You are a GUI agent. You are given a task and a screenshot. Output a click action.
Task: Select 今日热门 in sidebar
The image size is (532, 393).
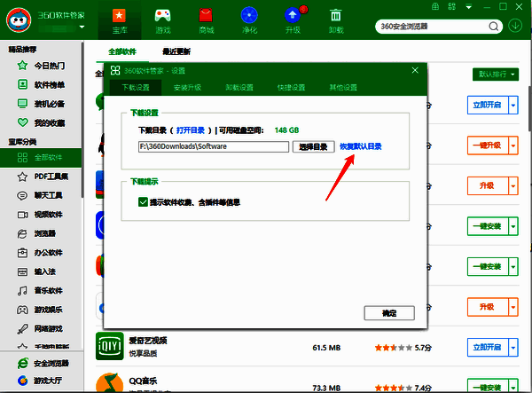pyautogui.click(x=41, y=66)
